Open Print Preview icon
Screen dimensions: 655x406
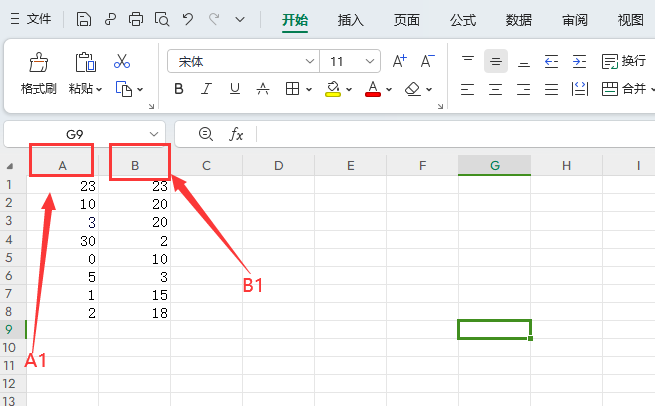[x=162, y=19]
